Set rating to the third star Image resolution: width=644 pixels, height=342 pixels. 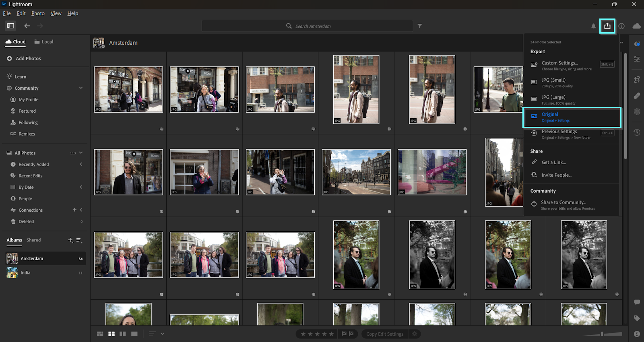tap(317, 334)
